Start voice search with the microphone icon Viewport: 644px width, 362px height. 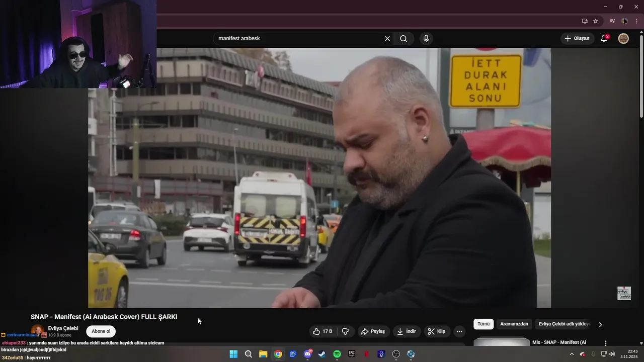pos(426,39)
